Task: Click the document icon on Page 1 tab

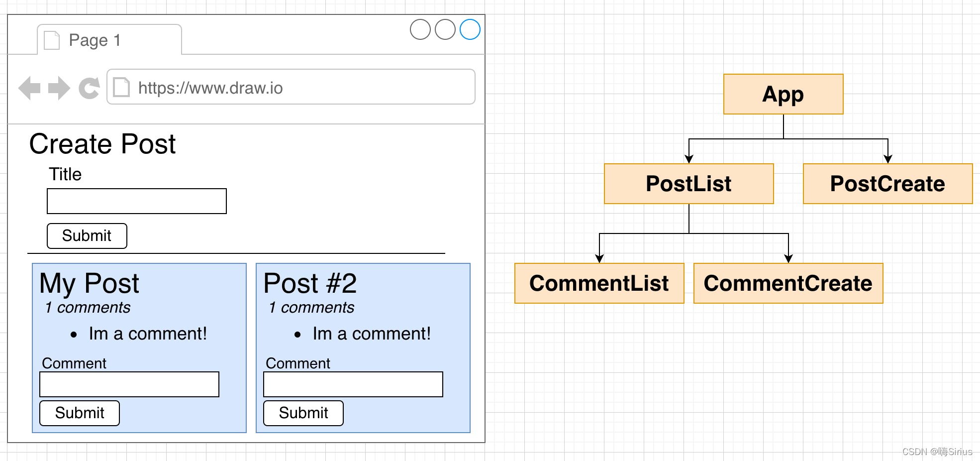Action: 52,40
